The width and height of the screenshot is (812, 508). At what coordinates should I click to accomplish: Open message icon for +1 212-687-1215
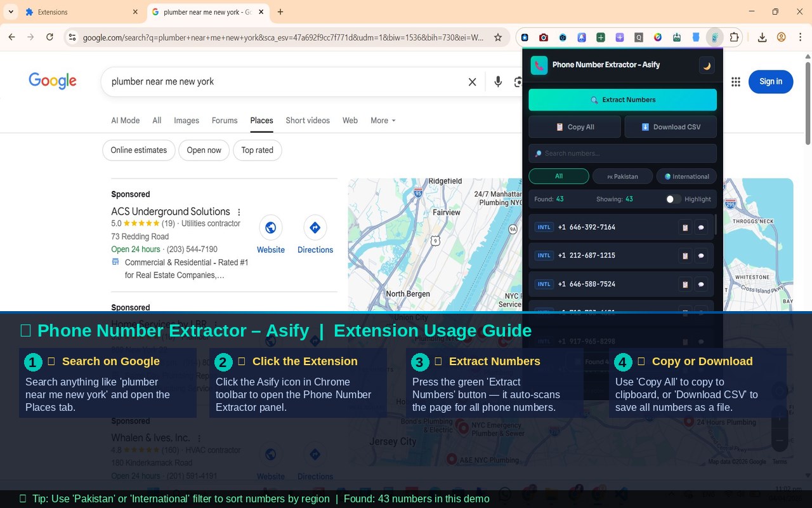pos(701,256)
